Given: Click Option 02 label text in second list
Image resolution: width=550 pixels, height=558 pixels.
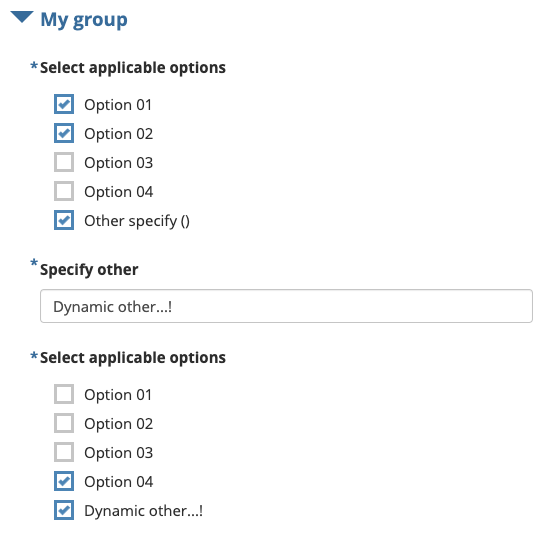Looking at the screenshot, I should 118,424.
